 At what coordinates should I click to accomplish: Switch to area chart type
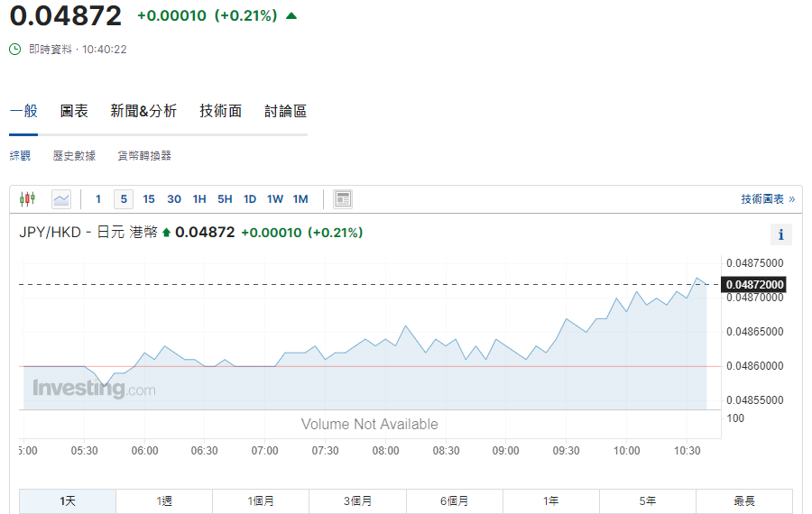point(61,199)
